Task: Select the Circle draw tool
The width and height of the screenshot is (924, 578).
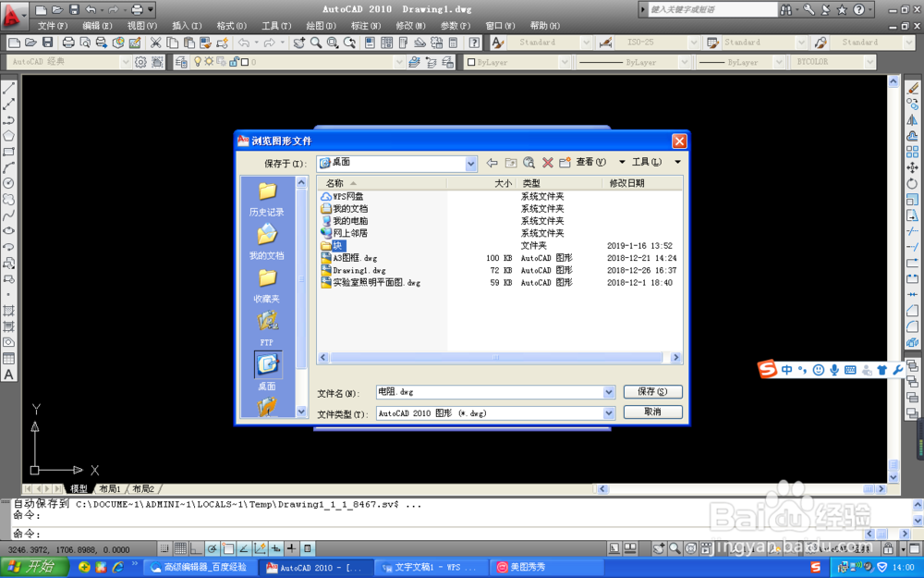Action: [9, 183]
